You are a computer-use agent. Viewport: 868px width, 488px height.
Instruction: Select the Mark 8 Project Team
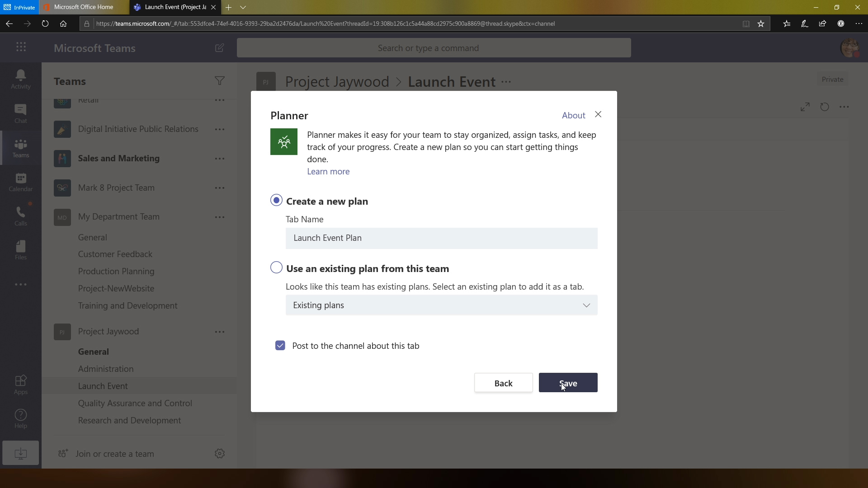click(116, 188)
